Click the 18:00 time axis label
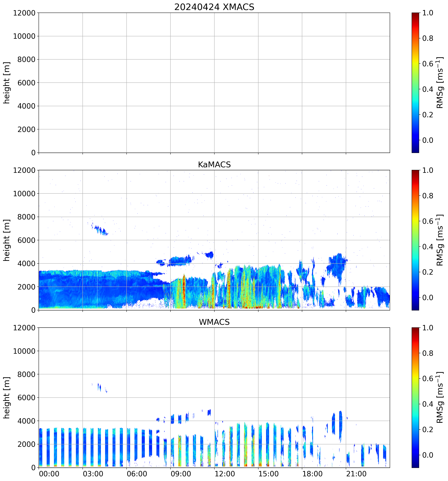This screenshot has height=481, width=448. click(312, 474)
